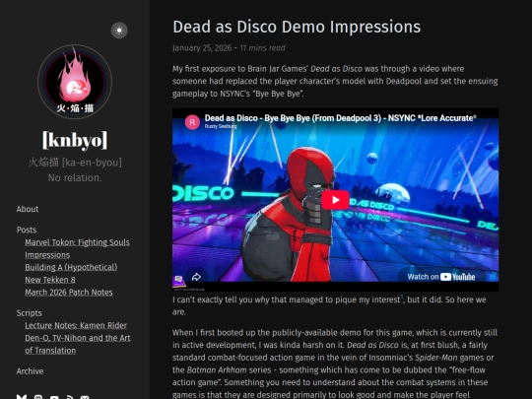This screenshot has height=399, width=532.
Task: Click footnote 1 after 'pique my interest'
Action: 402,298
